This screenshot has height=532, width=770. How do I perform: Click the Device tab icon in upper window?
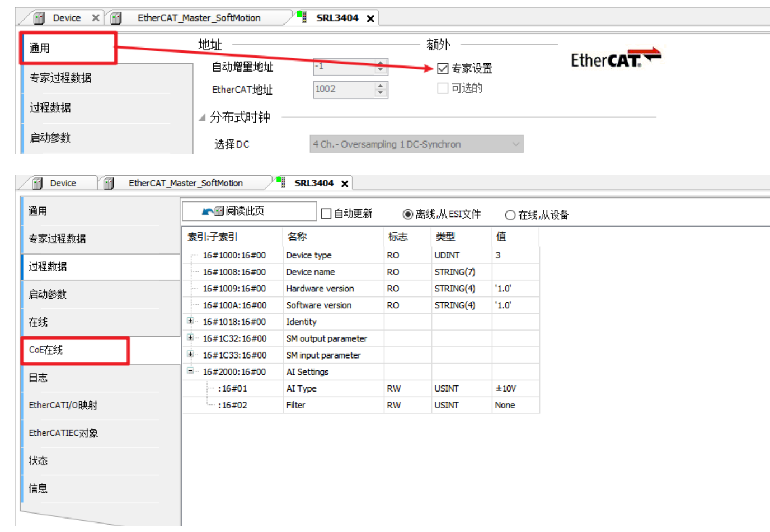tap(39, 18)
